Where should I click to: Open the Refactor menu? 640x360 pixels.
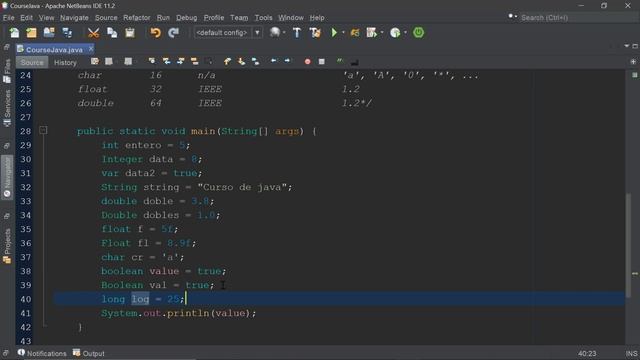pos(137,18)
